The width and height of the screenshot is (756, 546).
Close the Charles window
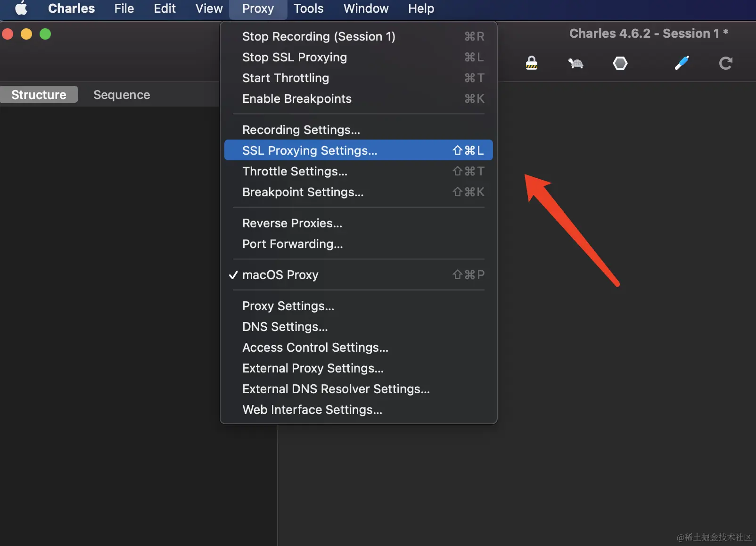click(8, 34)
